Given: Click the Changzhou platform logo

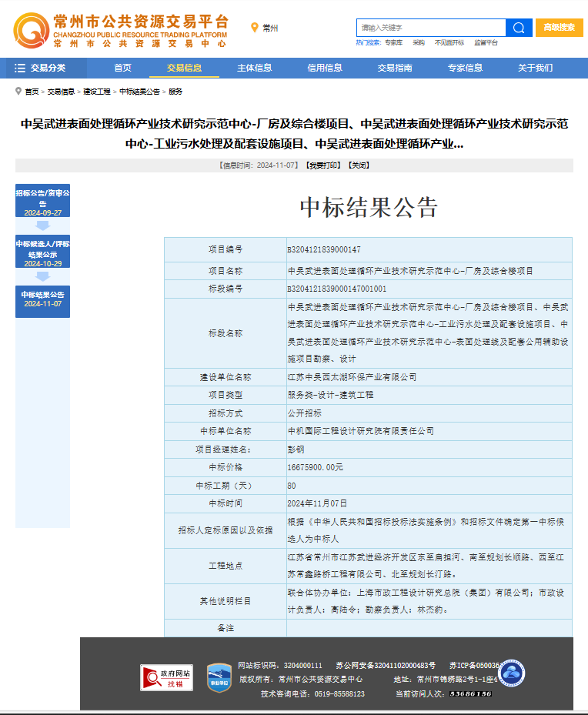Looking at the screenshot, I should pyautogui.click(x=121, y=30).
